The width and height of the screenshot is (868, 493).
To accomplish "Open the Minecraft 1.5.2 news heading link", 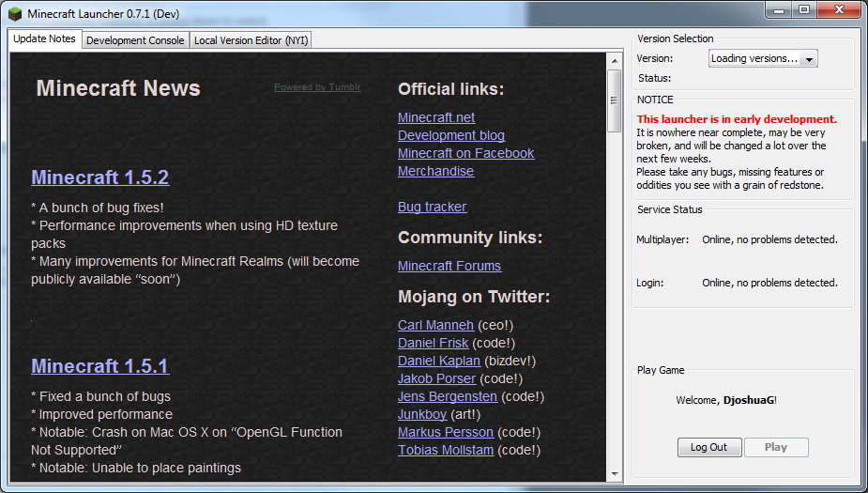I will click(x=100, y=177).
